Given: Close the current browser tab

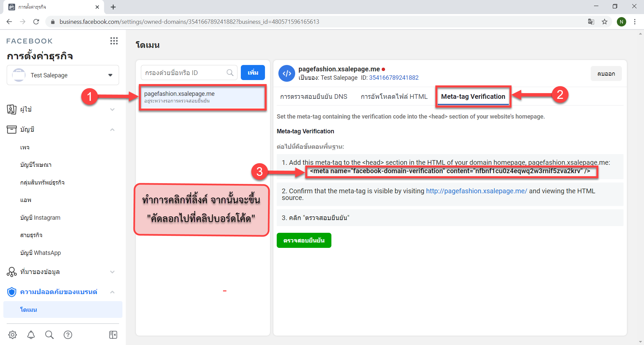Looking at the screenshot, I should tap(97, 7).
